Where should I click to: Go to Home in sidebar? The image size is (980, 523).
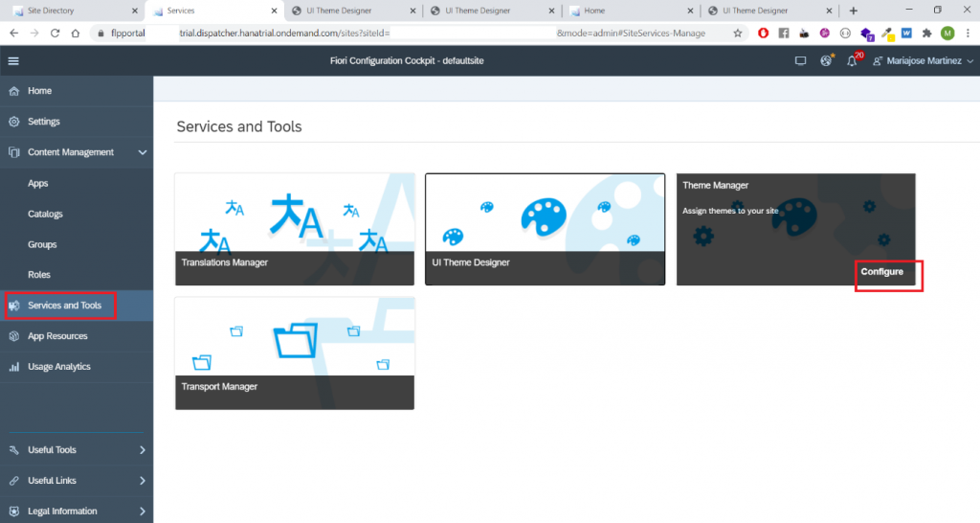point(77,91)
